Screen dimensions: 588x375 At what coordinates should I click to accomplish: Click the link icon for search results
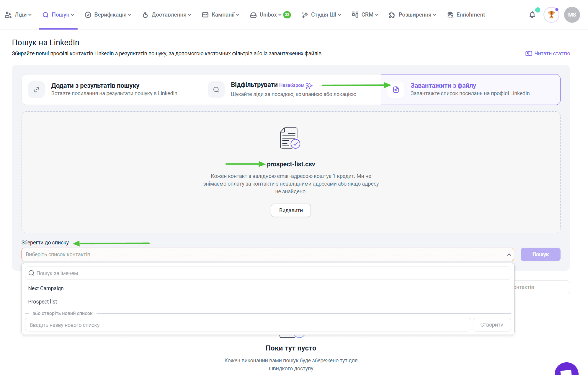[37, 90]
